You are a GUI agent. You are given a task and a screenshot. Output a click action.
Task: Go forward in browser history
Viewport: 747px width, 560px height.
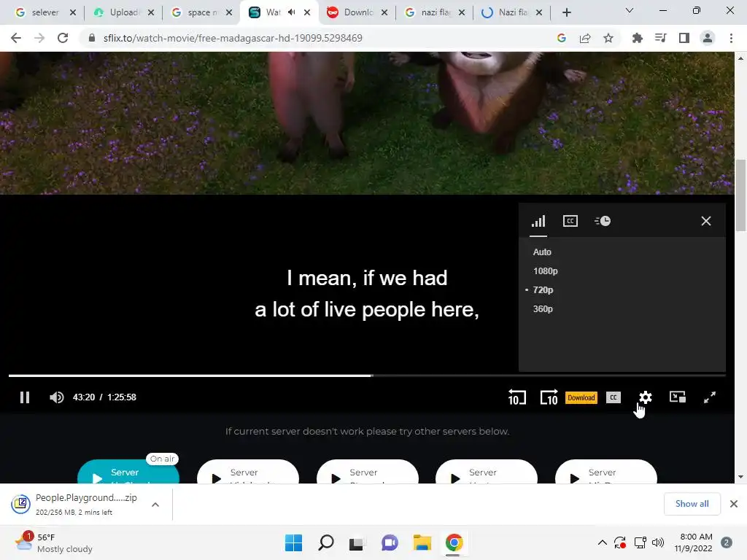click(x=39, y=38)
